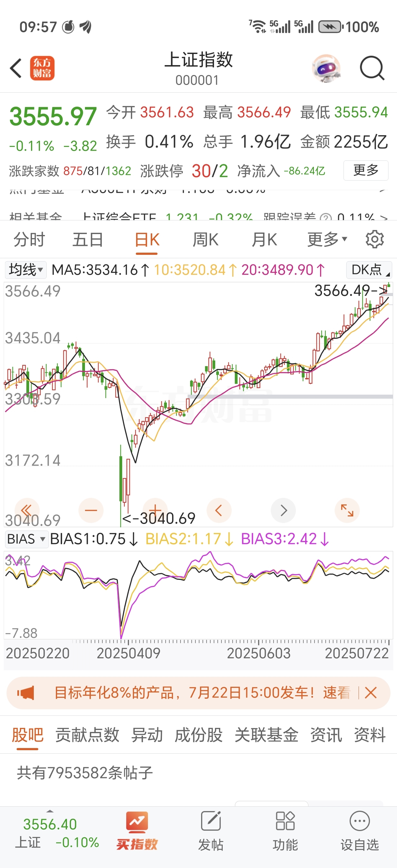This screenshot has width=397, height=868.
Task: Tap 共有7953582条帖子 text
Action: click(x=85, y=773)
